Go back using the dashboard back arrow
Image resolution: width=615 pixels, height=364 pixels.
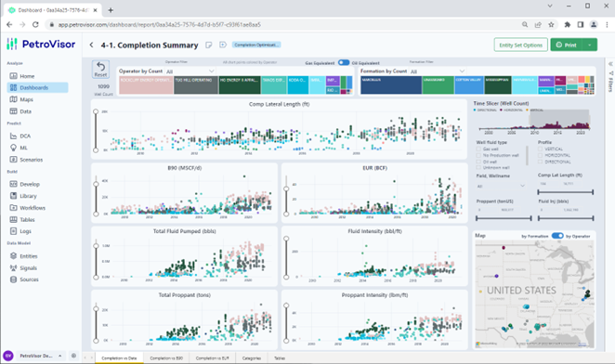click(x=91, y=45)
